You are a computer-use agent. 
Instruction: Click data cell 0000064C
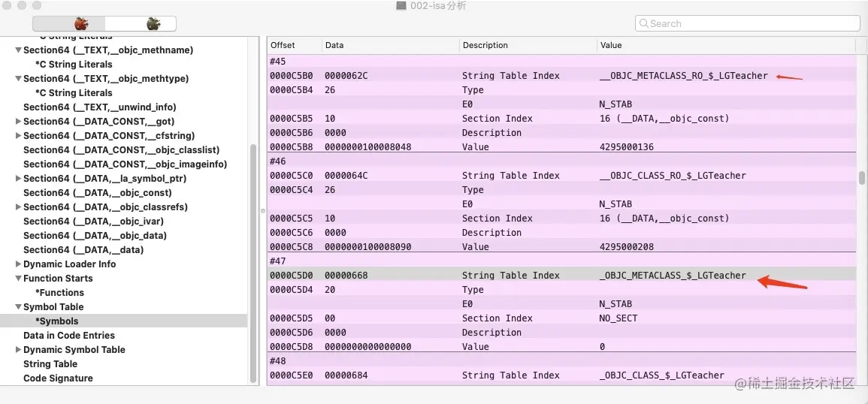click(x=346, y=176)
